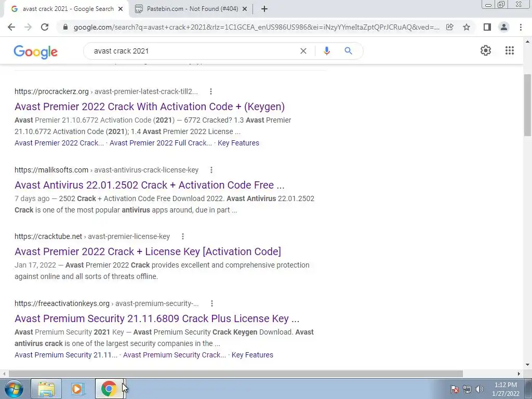Click Key Features sitelink under procrackerz result

(x=238, y=143)
